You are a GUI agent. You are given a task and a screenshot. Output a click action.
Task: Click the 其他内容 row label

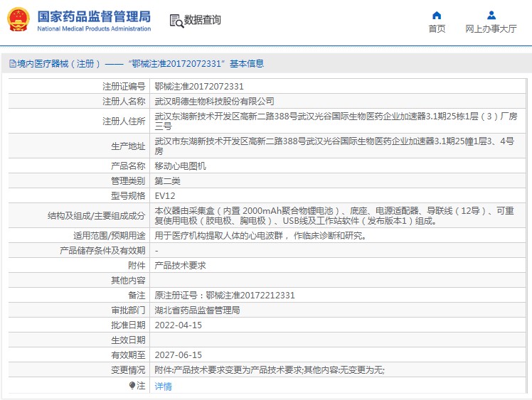pos(128,281)
